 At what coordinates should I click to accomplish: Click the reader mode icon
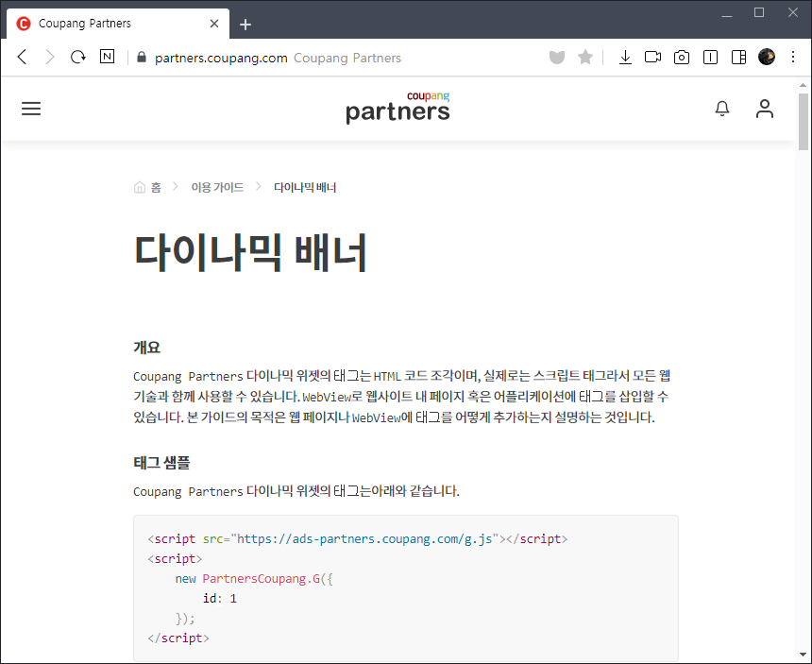pyautogui.click(x=710, y=57)
